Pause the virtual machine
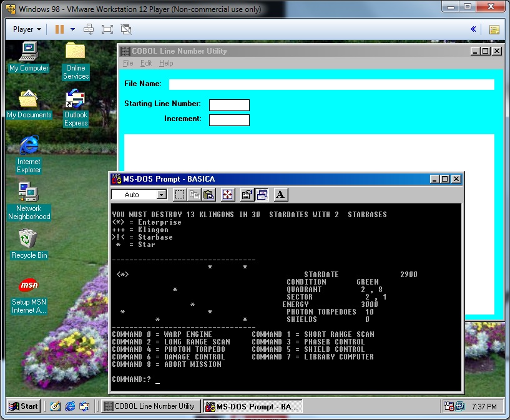Viewport: 510px width, 420px height. [x=59, y=29]
